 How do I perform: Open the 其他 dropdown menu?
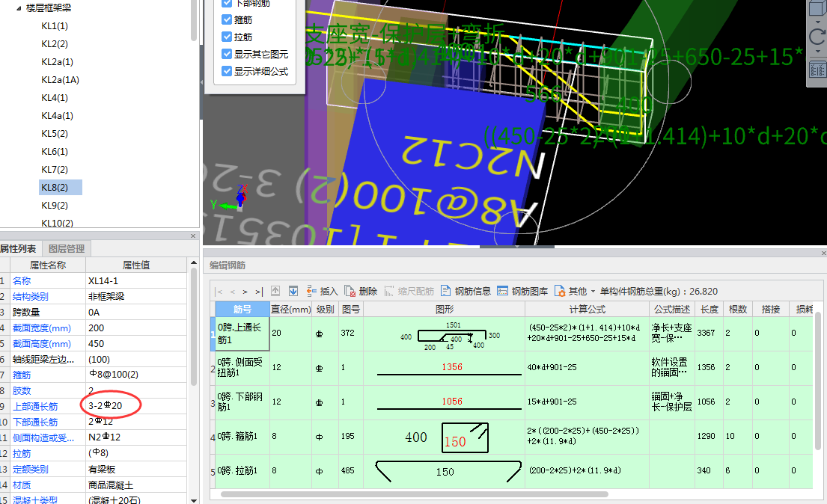pyautogui.click(x=574, y=291)
